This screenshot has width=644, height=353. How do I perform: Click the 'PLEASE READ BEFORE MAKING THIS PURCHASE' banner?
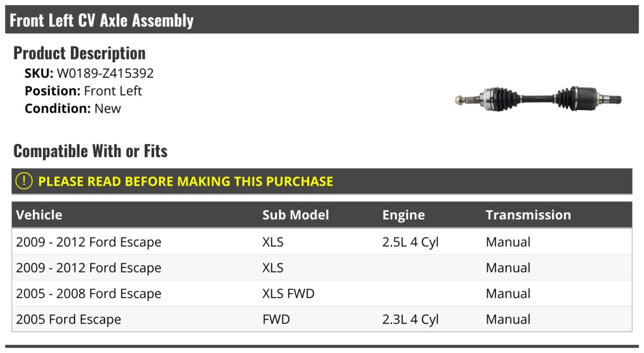(186, 181)
